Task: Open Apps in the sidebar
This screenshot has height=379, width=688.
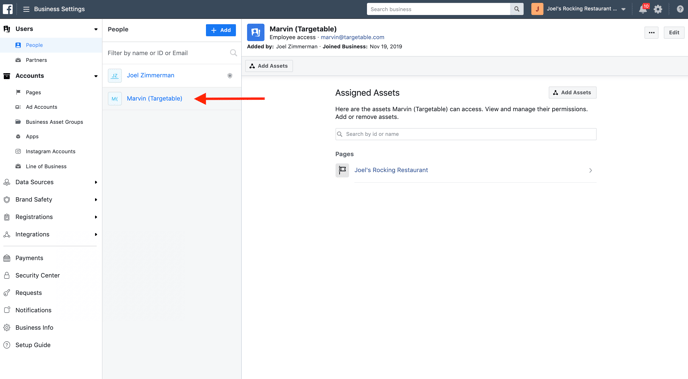Action: click(x=32, y=136)
